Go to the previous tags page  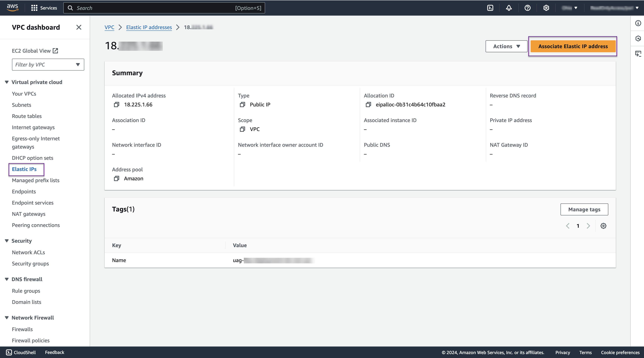[x=568, y=226]
